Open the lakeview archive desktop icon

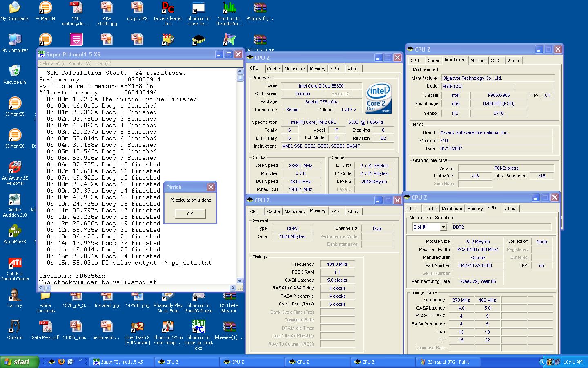(x=229, y=330)
